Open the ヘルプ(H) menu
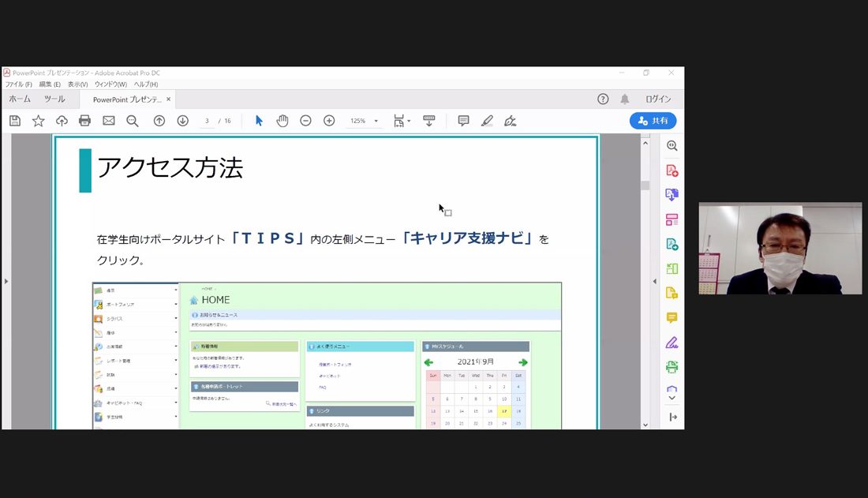Viewport: 868px width, 498px height. click(146, 84)
